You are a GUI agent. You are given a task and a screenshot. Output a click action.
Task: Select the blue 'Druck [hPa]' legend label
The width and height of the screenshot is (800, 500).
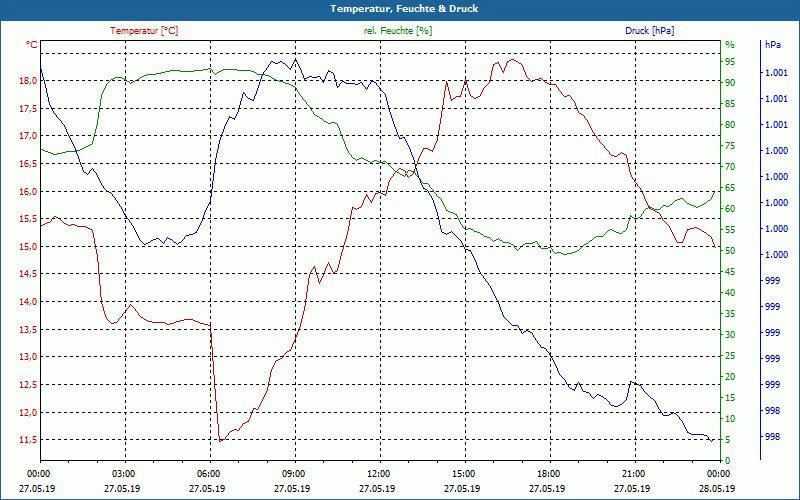pyautogui.click(x=649, y=31)
